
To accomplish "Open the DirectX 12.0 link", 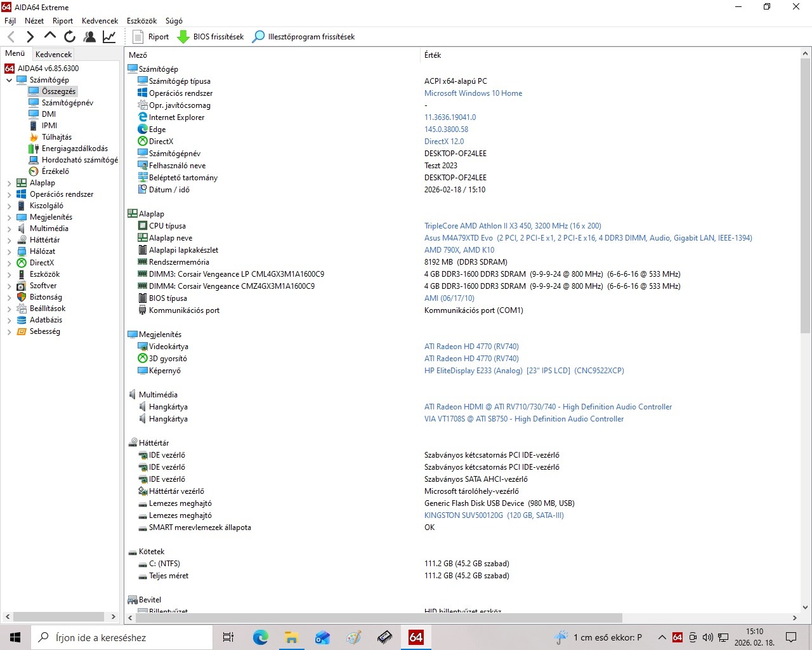I will coord(444,142).
